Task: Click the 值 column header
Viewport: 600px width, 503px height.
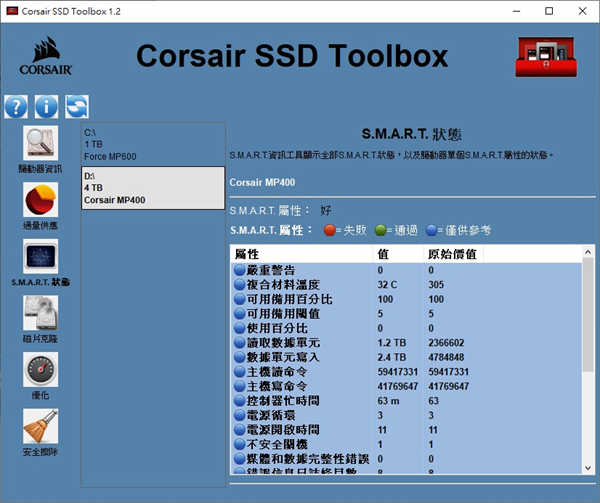Action: click(399, 254)
